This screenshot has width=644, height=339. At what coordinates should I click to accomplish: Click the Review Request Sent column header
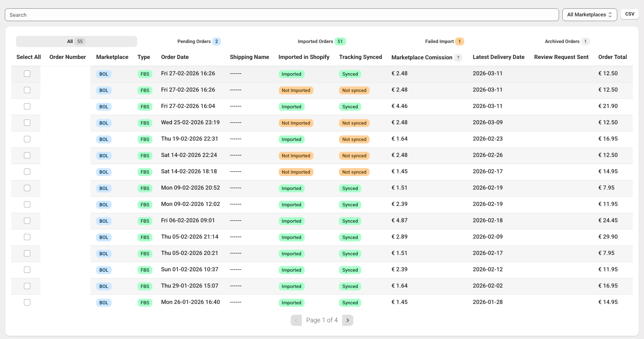pyautogui.click(x=561, y=57)
